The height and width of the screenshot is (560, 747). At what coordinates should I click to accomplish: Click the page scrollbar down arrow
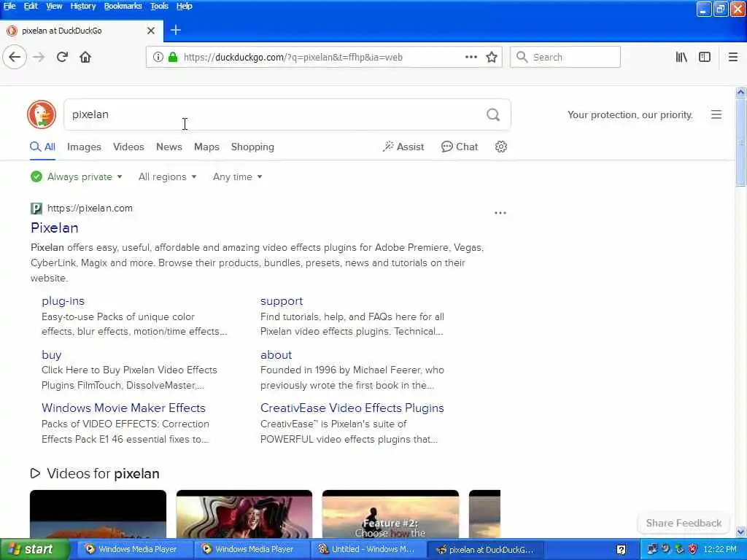point(740,532)
